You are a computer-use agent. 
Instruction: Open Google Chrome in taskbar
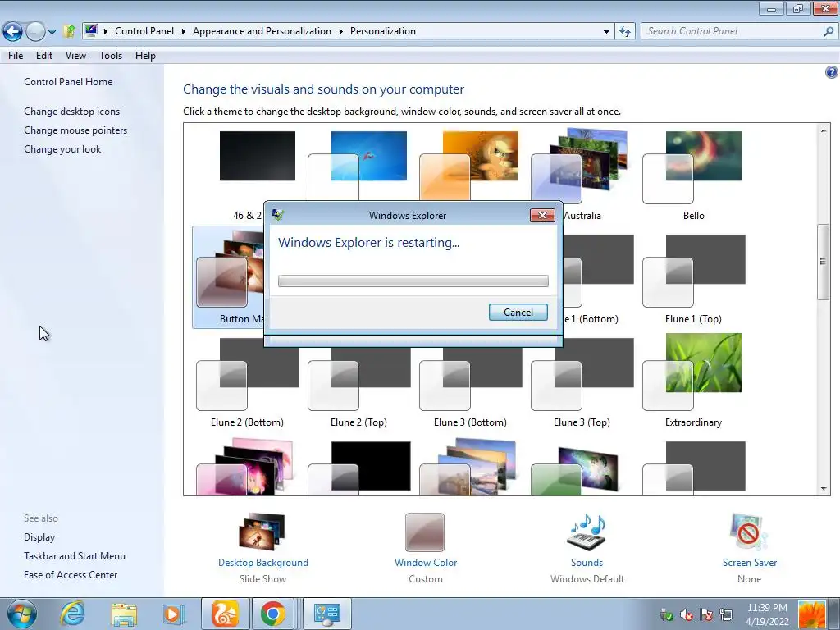272,614
